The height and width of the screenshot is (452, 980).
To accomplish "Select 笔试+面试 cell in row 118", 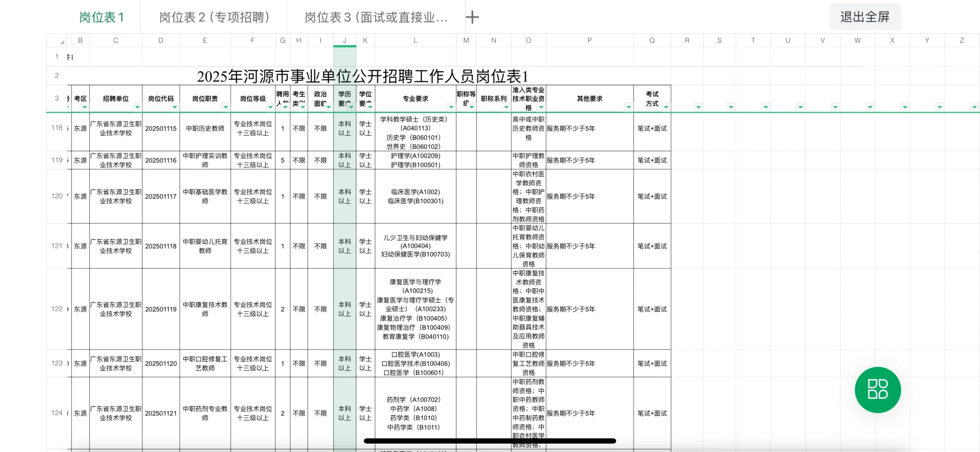I will pos(652,128).
